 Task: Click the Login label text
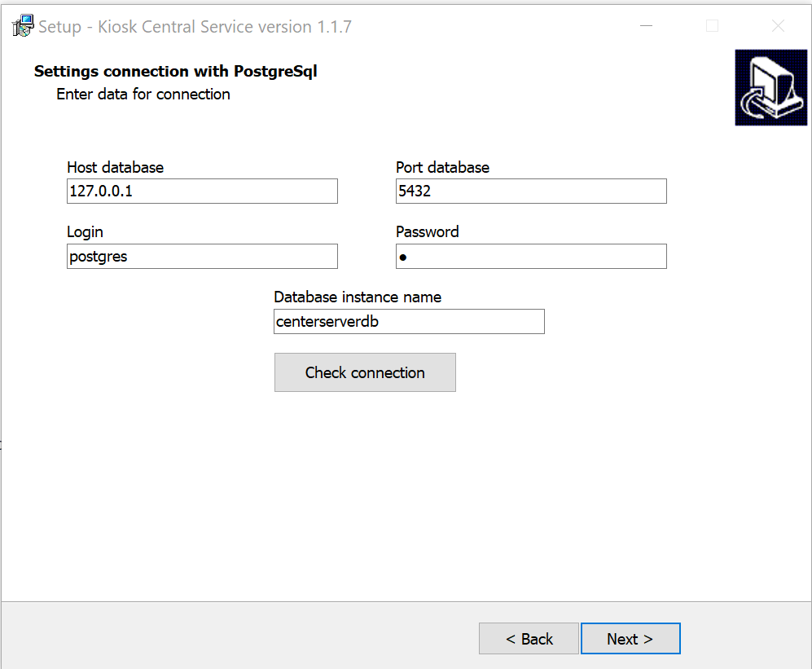[x=85, y=232]
